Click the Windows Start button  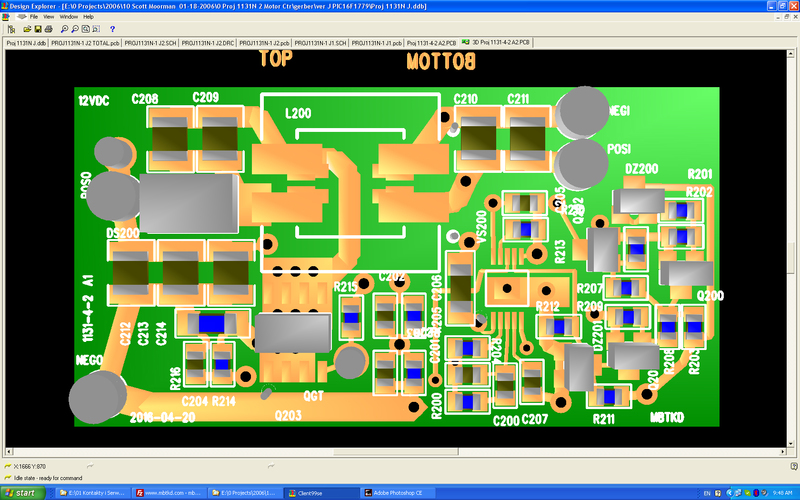tap(21, 493)
